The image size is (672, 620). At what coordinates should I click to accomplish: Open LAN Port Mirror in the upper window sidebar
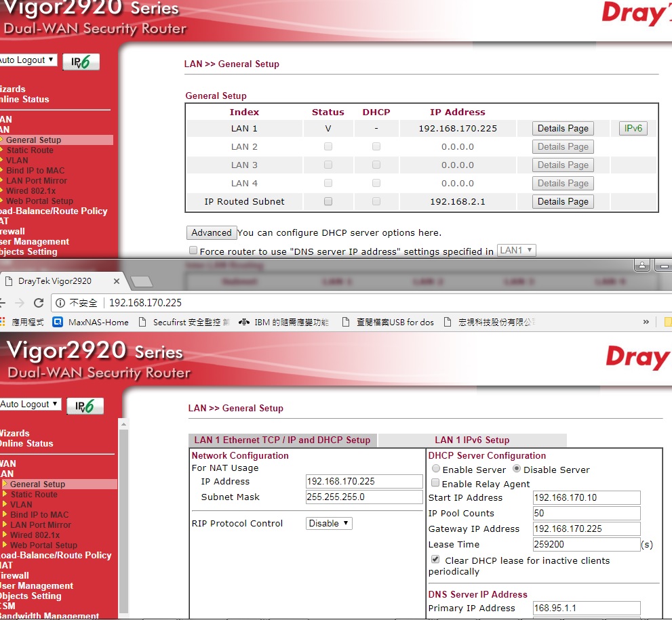coord(37,181)
